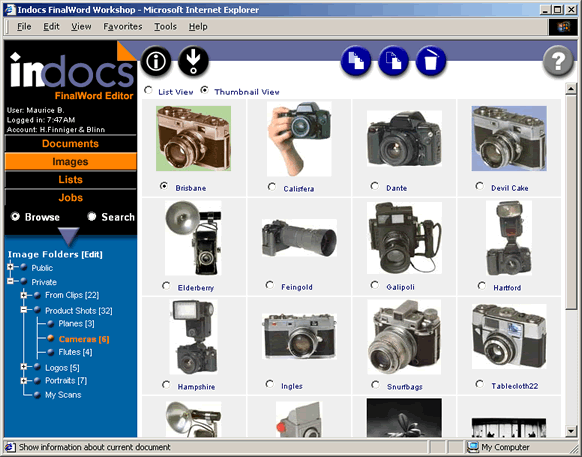
Task: Click the Brisbane camera thumbnail
Action: (x=193, y=138)
